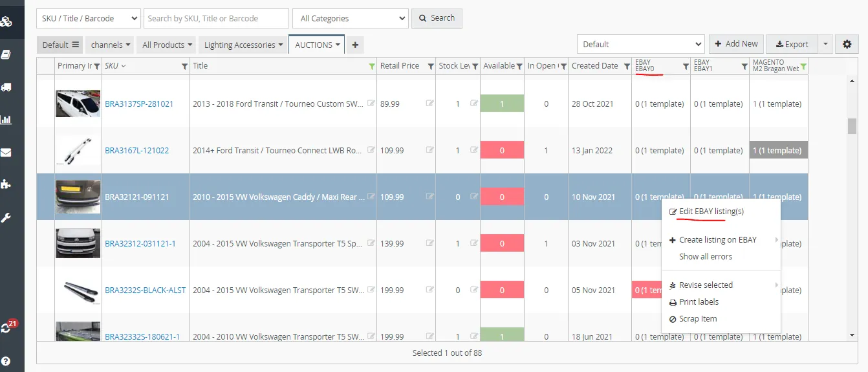Click the plus icon to add new tab
Viewport: 868px width, 372px height.
pyautogui.click(x=355, y=45)
